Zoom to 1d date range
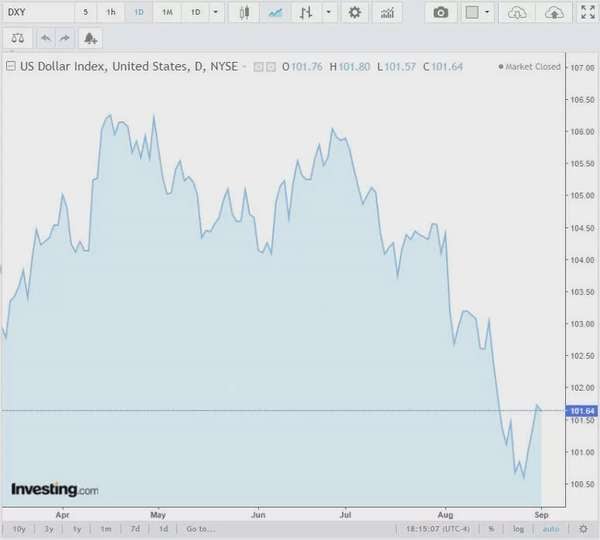600x540 pixels. click(163, 529)
